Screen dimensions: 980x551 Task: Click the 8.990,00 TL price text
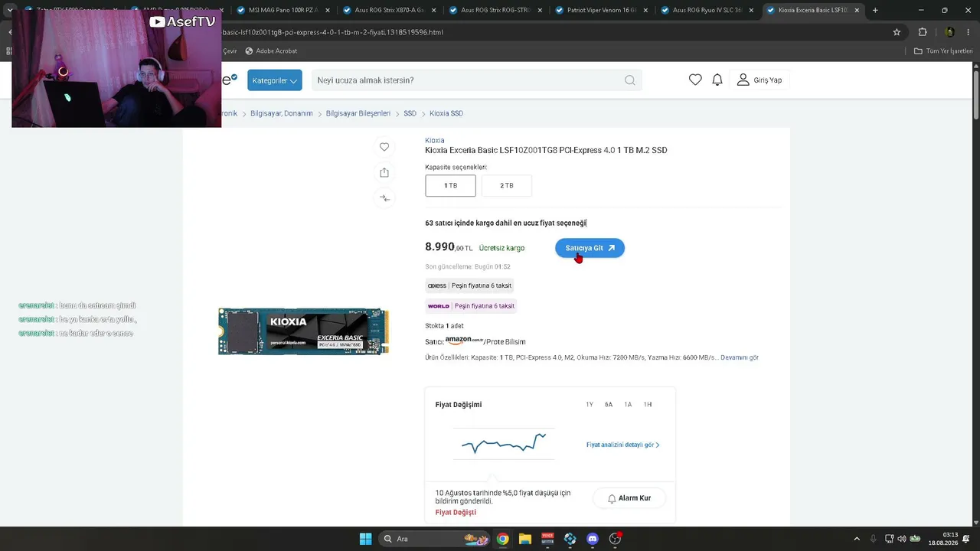point(449,247)
